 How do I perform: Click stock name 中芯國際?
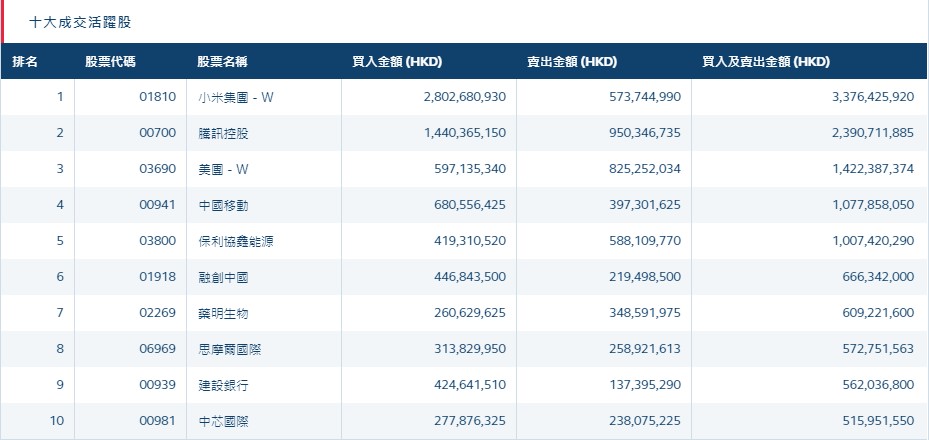(222, 421)
